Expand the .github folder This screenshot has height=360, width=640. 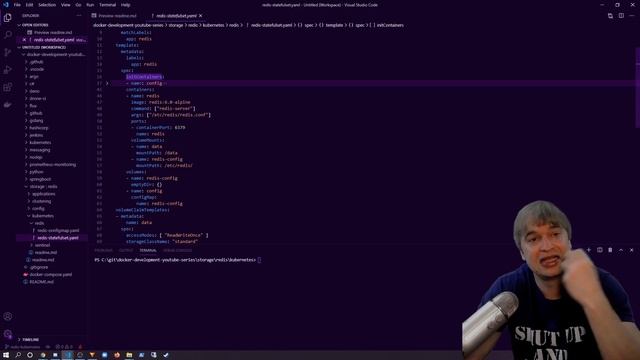point(36,62)
